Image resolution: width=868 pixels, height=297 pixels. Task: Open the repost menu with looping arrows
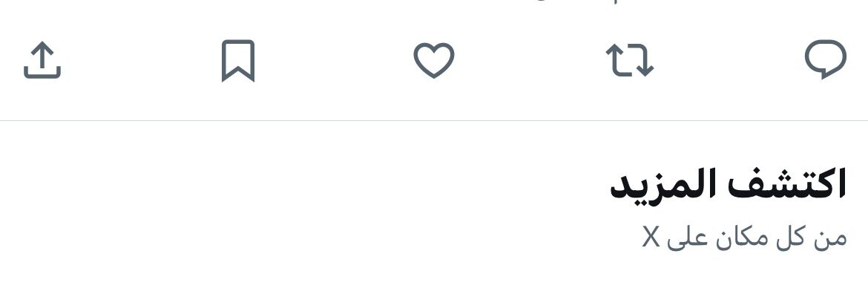630,60
